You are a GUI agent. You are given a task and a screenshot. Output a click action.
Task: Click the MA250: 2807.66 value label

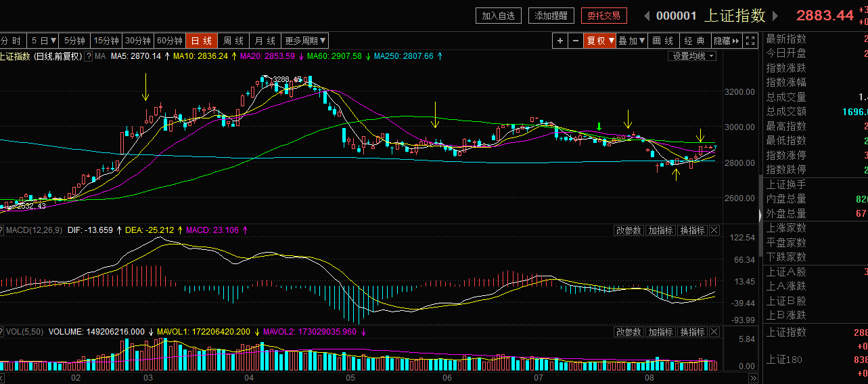(403, 56)
